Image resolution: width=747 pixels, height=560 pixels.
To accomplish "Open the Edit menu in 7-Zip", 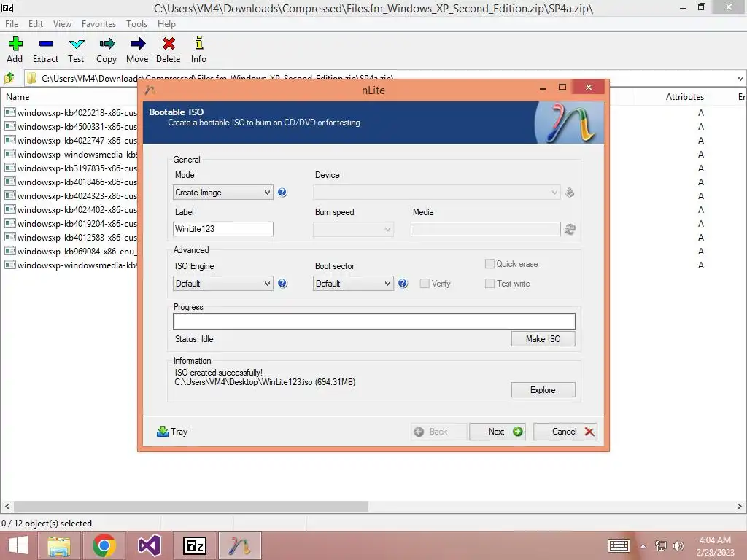I will pos(36,24).
